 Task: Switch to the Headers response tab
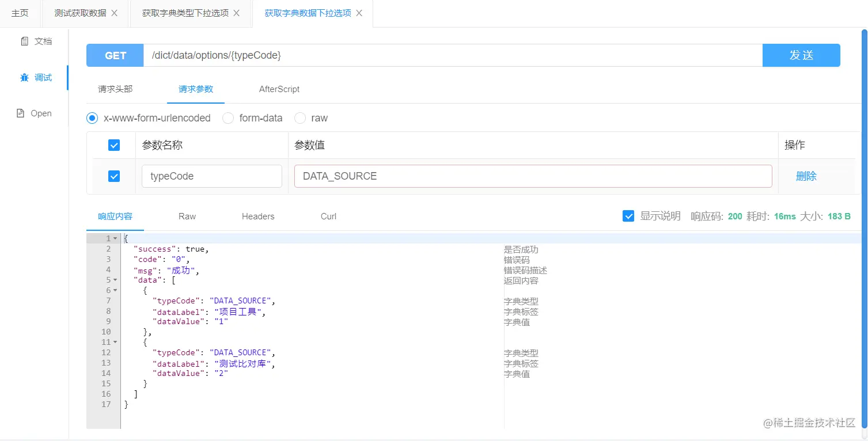258,216
